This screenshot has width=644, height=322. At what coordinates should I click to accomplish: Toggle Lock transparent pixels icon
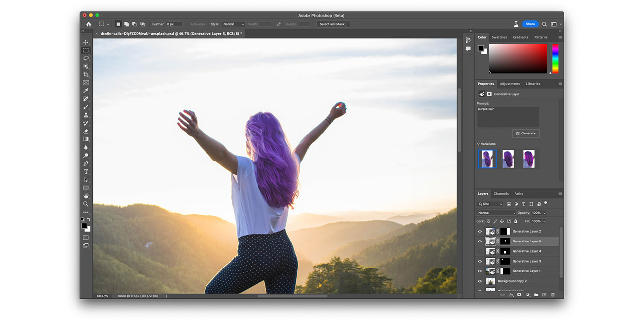[x=488, y=221]
